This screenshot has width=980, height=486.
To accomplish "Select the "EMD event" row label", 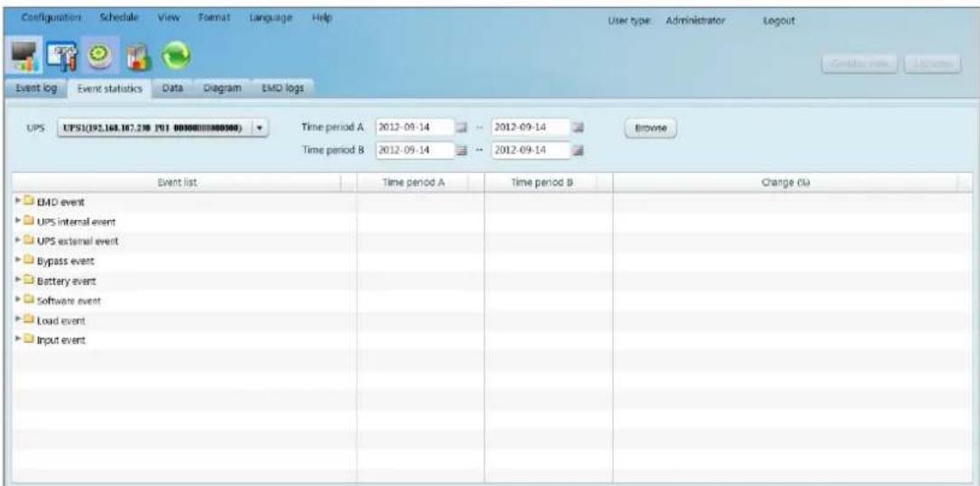I will (x=60, y=202).
